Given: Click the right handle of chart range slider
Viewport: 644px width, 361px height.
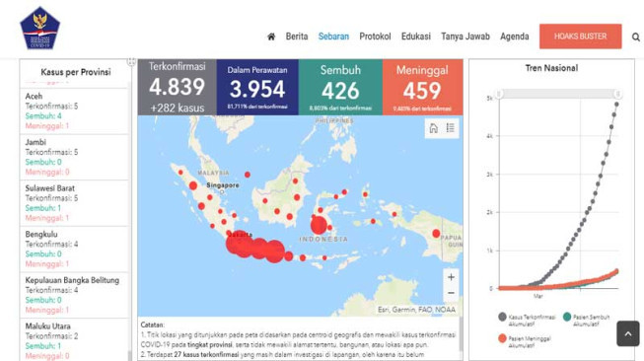Looking at the screenshot, I should pos(617,94).
